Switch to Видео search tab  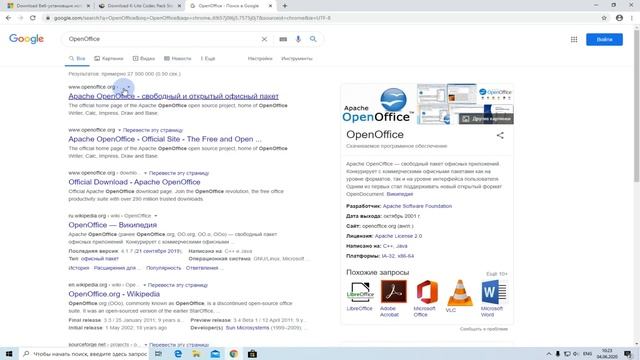tap(144, 59)
